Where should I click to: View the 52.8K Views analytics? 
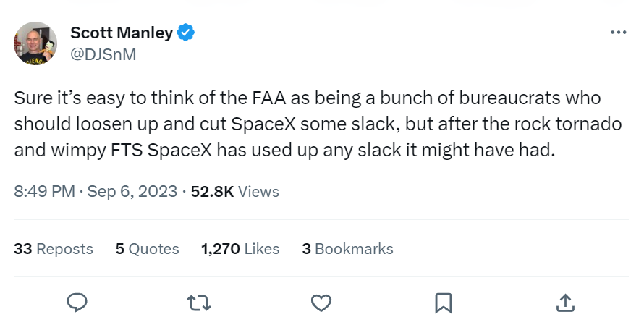(234, 191)
